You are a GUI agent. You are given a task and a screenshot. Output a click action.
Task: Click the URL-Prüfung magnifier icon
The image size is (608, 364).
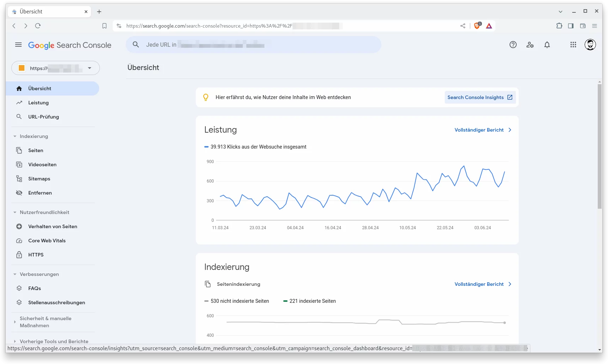[x=19, y=117]
